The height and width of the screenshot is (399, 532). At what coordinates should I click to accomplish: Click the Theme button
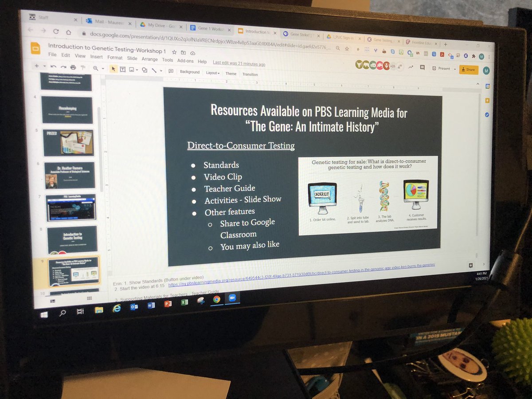[231, 74]
